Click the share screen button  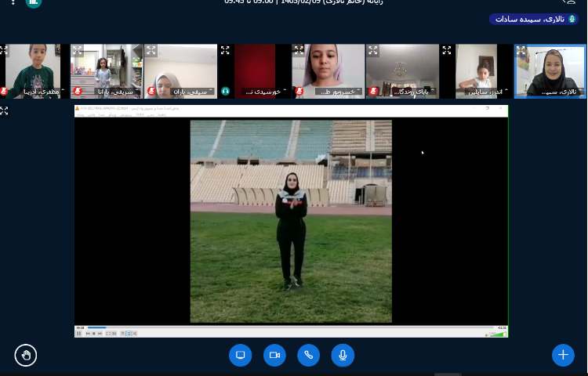241,355
